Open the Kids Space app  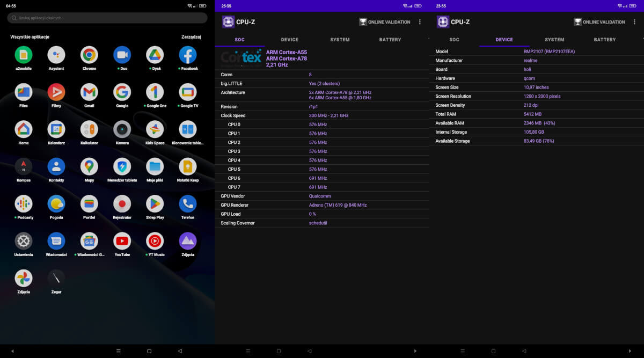(x=155, y=128)
